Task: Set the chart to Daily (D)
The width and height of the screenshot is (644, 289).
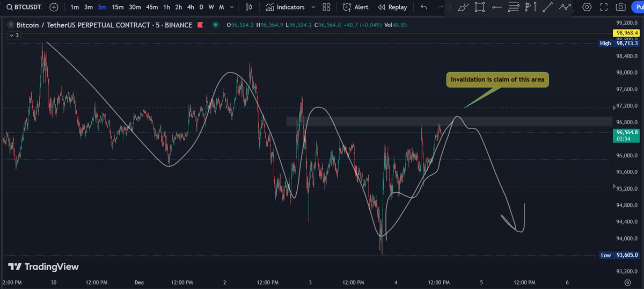Action: pos(201,7)
